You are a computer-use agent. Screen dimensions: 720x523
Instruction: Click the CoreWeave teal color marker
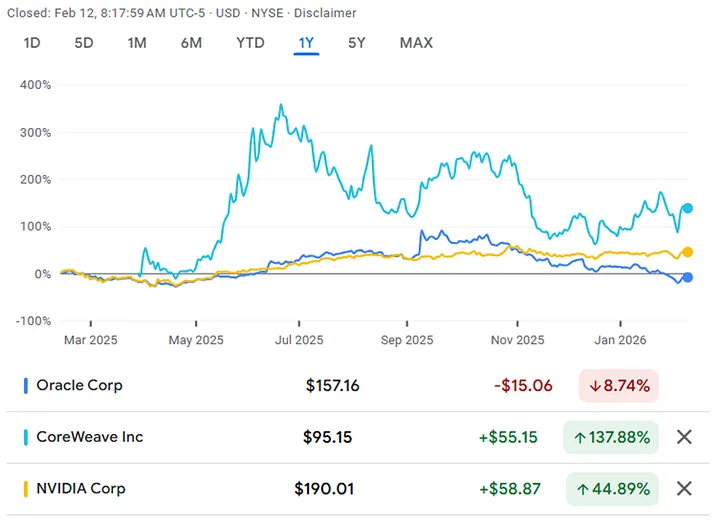pyautogui.click(x=25, y=437)
